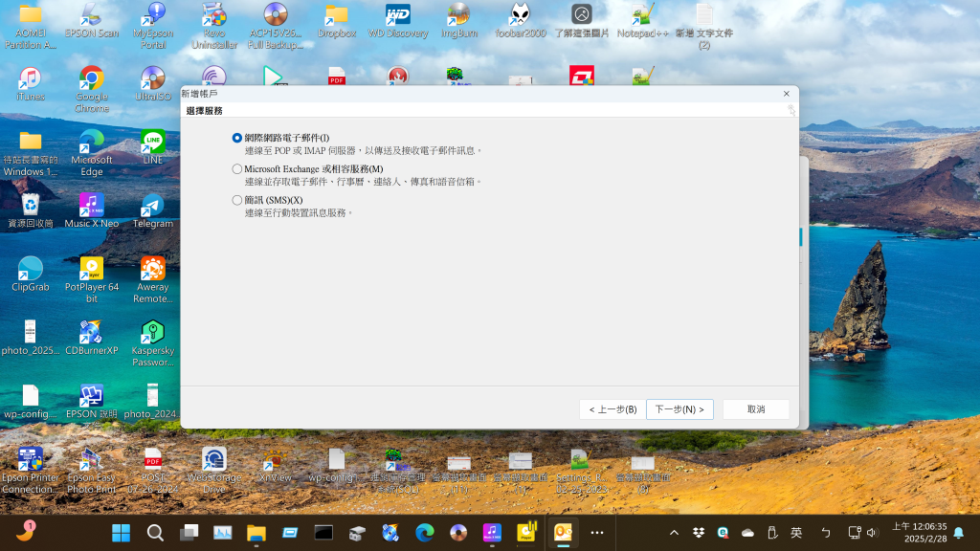Image resolution: width=980 pixels, height=551 pixels.
Task: Select the 網際網路電子郵件 radio option
Action: [x=237, y=138]
